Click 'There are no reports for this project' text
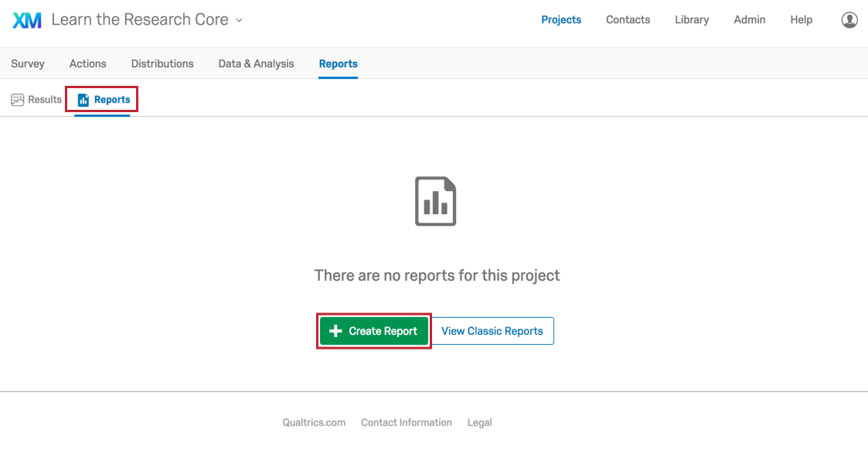The height and width of the screenshot is (471, 868). pyautogui.click(x=437, y=275)
